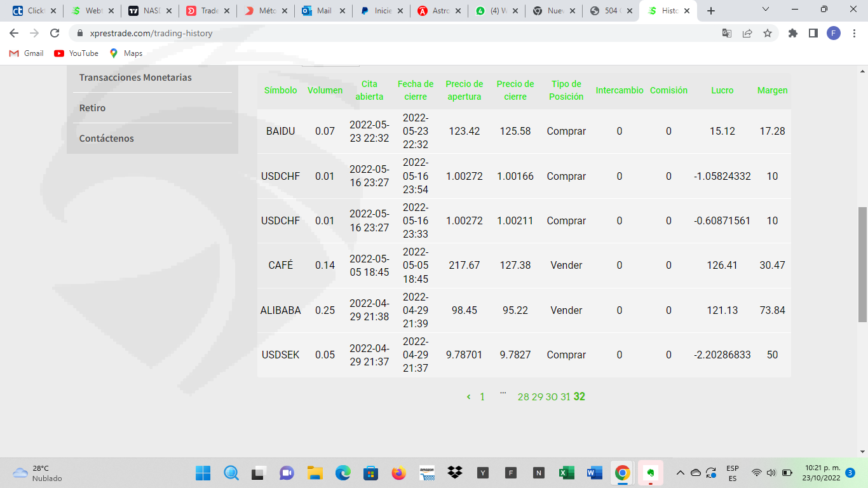Switch to the Astro tab
This screenshot has width=868, height=488.
(x=439, y=11)
